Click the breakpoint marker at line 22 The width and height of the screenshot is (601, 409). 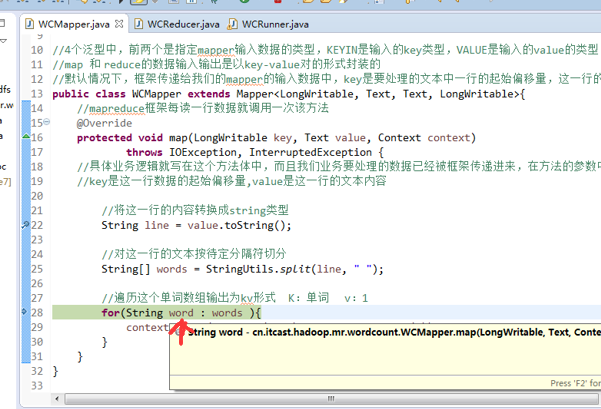[x=26, y=225]
